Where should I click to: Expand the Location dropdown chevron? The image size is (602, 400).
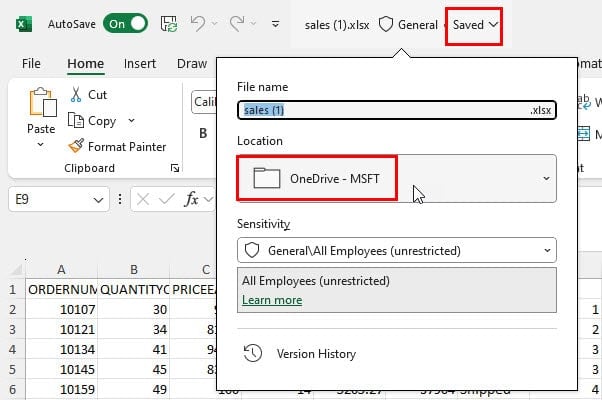click(546, 179)
